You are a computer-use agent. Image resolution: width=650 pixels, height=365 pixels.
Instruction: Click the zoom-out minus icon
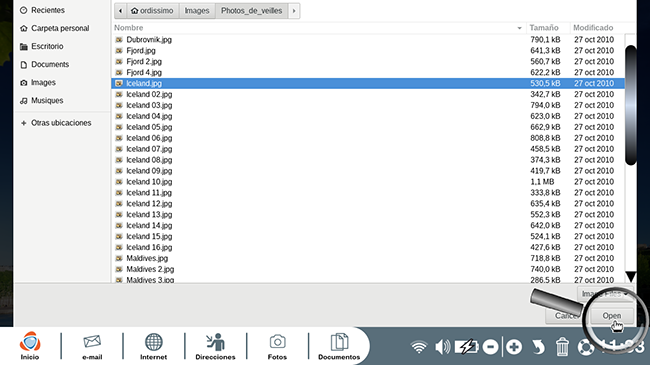point(490,347)
